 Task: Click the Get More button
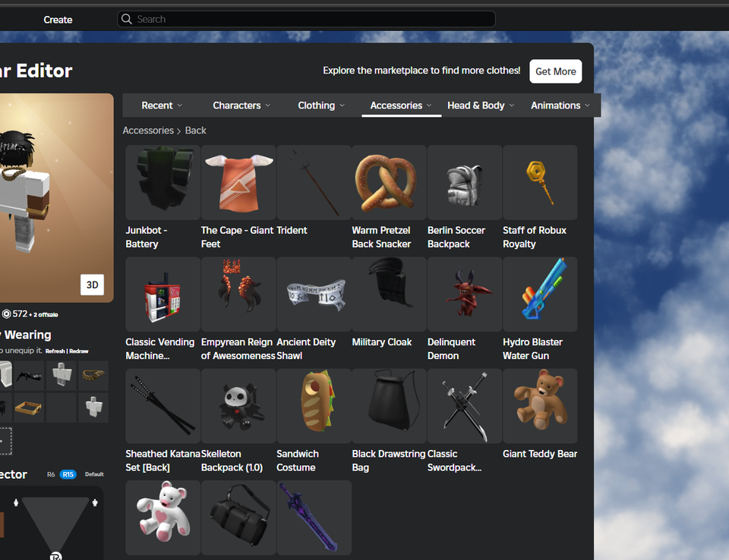pos(555,71)
